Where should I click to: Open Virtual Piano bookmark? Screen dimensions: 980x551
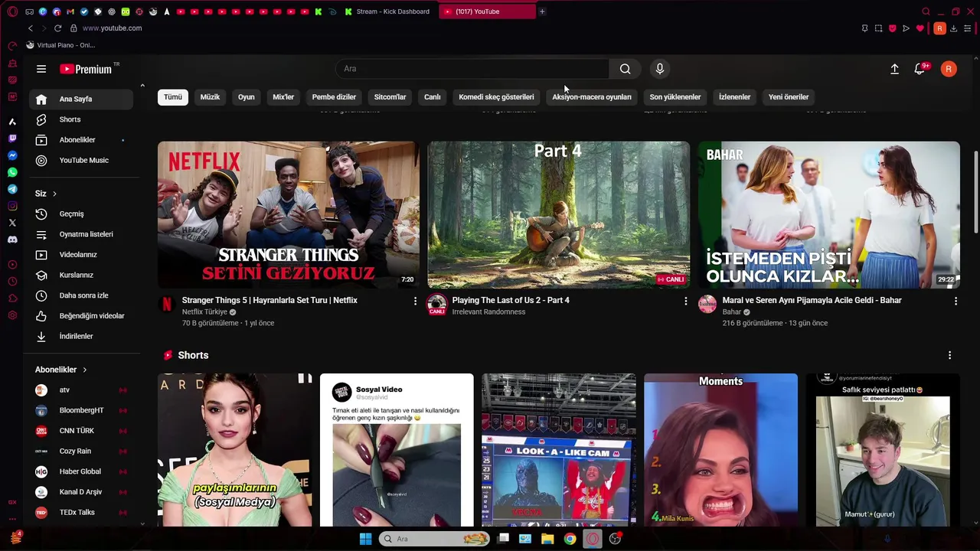60,45
